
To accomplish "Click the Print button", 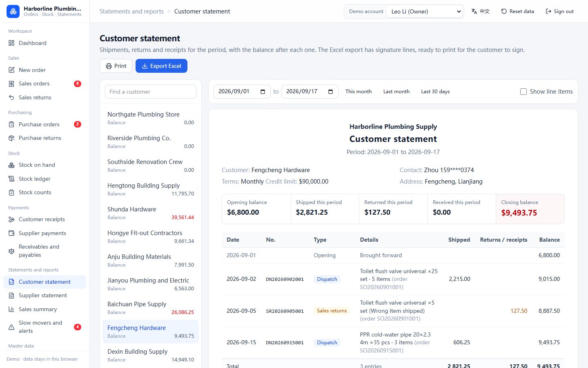I will pos(116,66).
